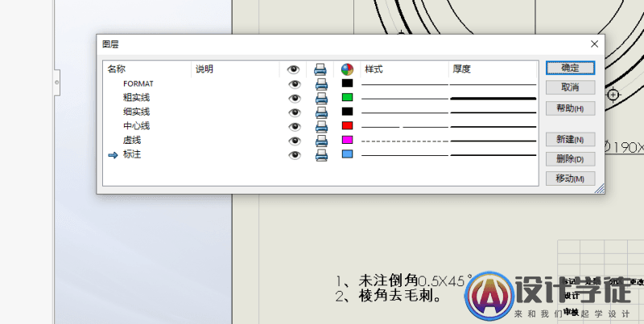Image resolution: width=644 pixels, height=324 pixels.
Task: Open thickness options for 虚线 layer
Action: 493,141
